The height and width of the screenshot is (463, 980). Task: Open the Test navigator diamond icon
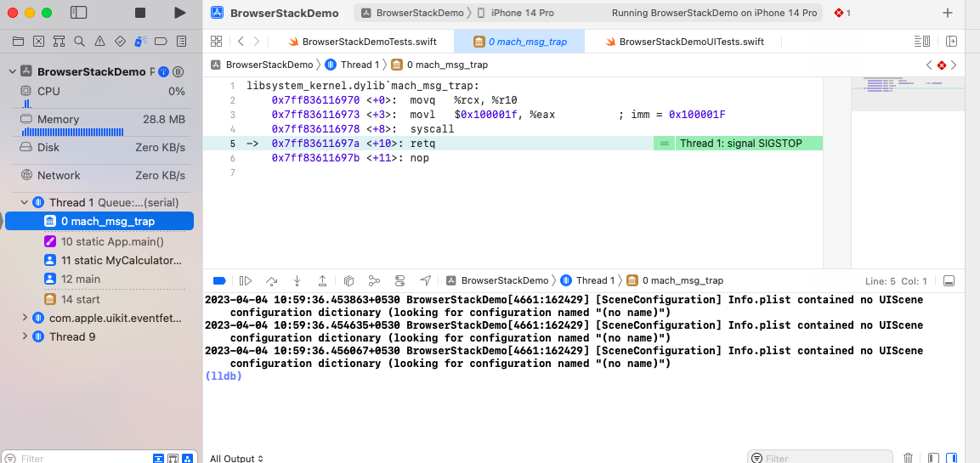tap(120, 42)
